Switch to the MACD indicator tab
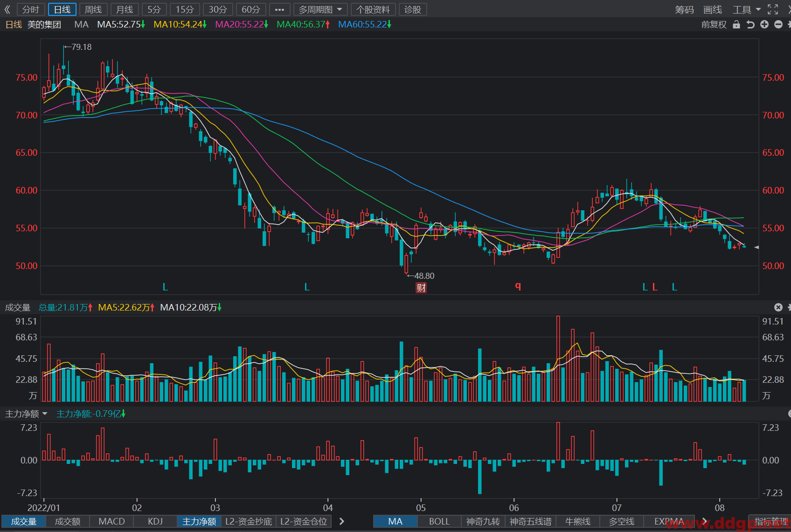 (x=112, y=521)
